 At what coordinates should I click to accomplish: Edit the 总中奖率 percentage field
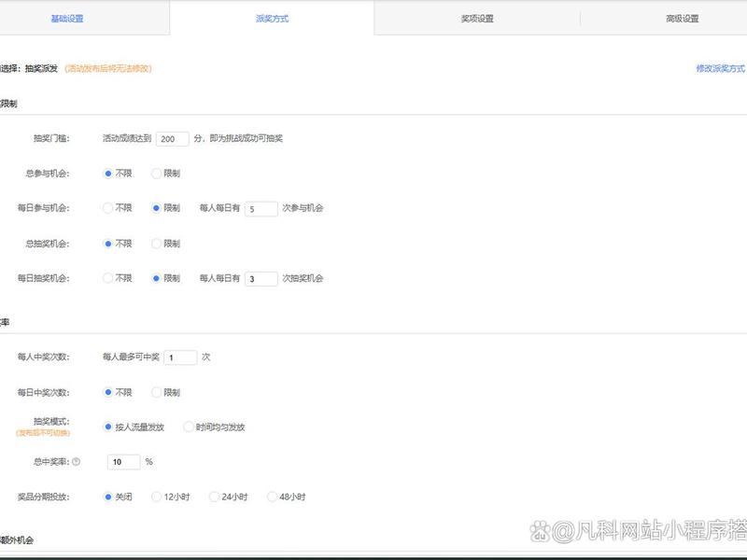pos(124,462)
